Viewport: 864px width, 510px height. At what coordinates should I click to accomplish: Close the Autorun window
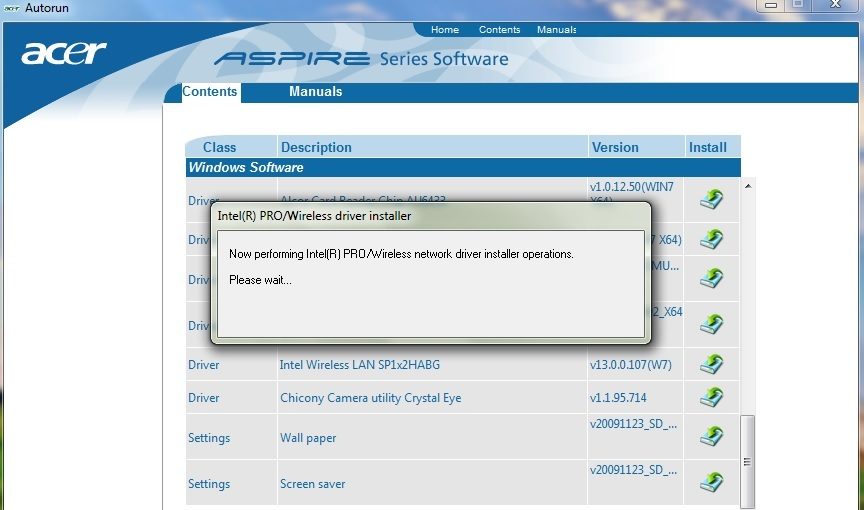(x=835, y=4)
